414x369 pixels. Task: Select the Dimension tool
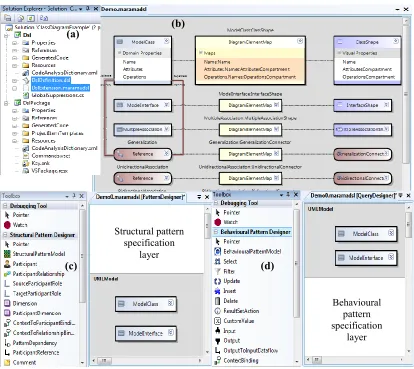21,303
